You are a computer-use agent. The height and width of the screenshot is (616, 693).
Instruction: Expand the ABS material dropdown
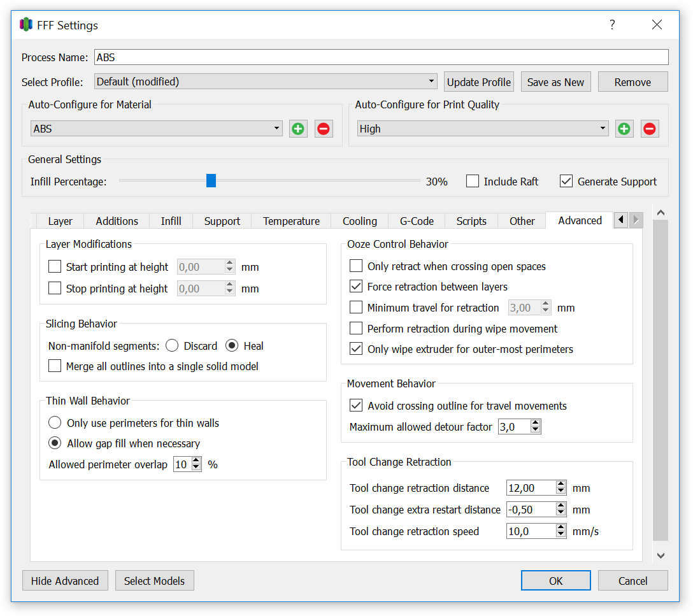(x=157, y=129)
